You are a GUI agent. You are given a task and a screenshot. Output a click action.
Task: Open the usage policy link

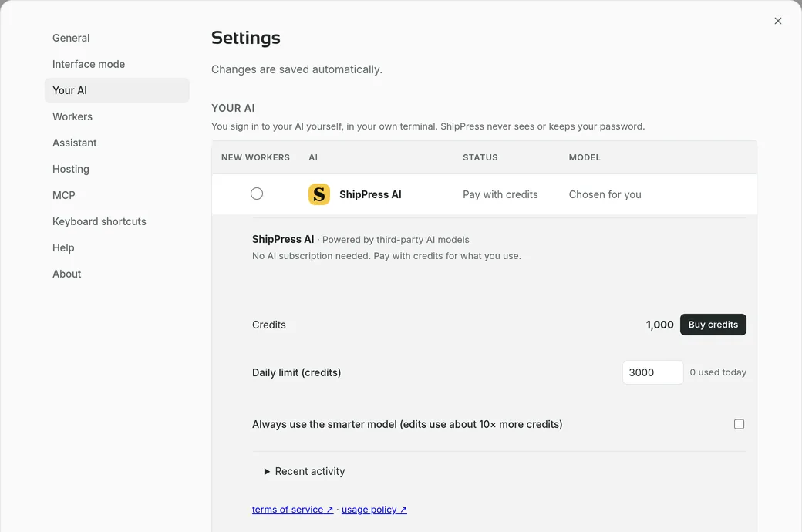(x=374, y=510)
